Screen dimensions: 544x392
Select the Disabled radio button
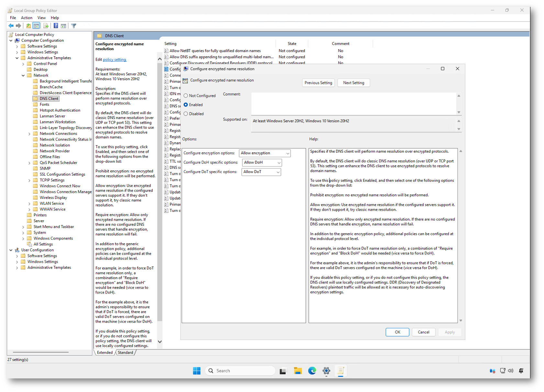pyautogui.click(x=186, y=114)
